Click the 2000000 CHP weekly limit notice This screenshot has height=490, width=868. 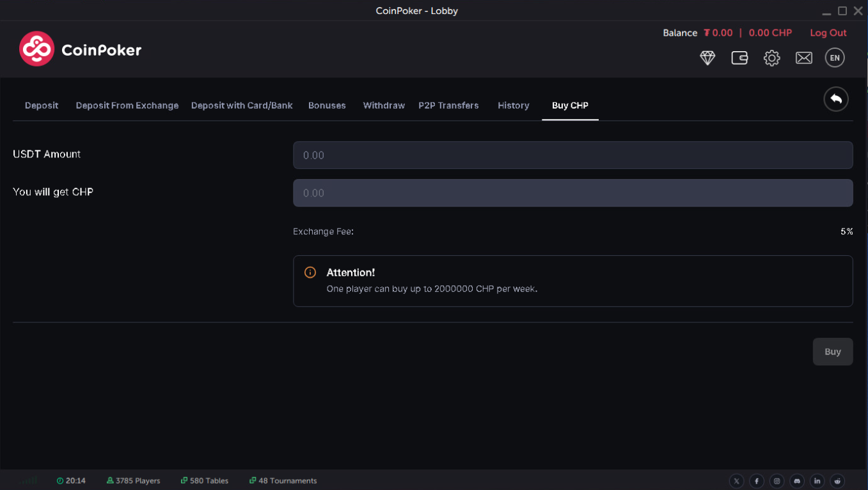tap(432, 288)
